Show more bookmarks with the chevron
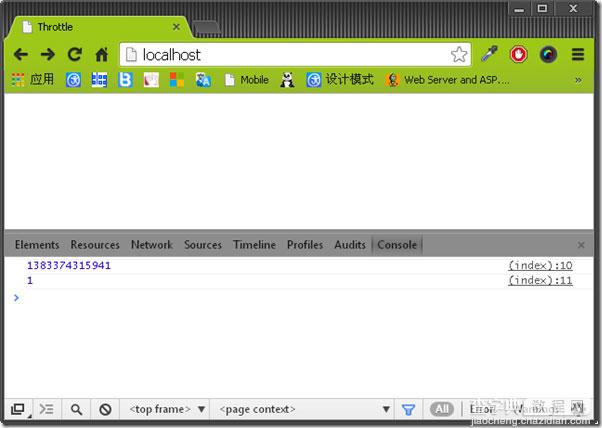The width and height of the screenshot is (602, 428). 578,80
